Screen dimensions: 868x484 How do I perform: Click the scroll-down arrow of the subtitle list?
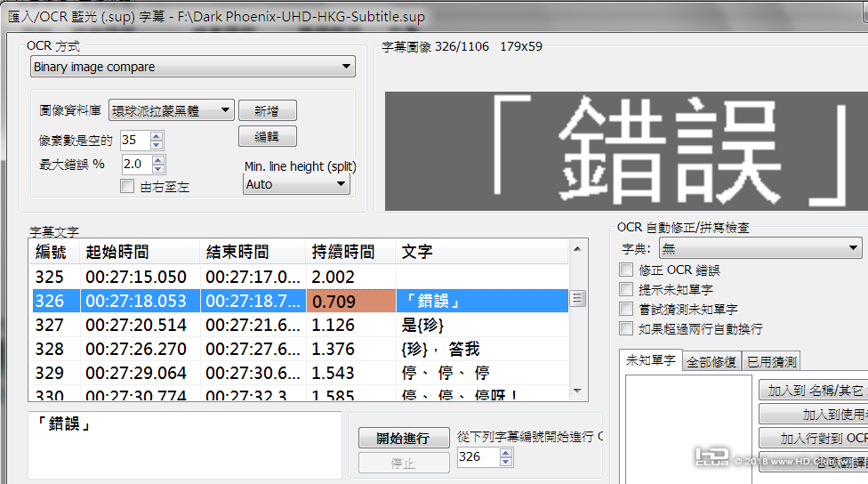click(578, 391)
